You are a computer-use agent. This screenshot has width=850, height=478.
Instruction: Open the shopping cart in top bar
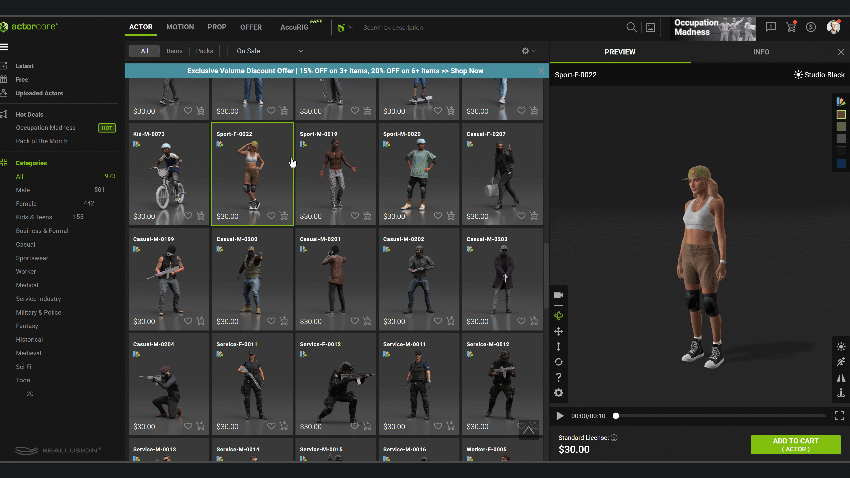point(791,27)
